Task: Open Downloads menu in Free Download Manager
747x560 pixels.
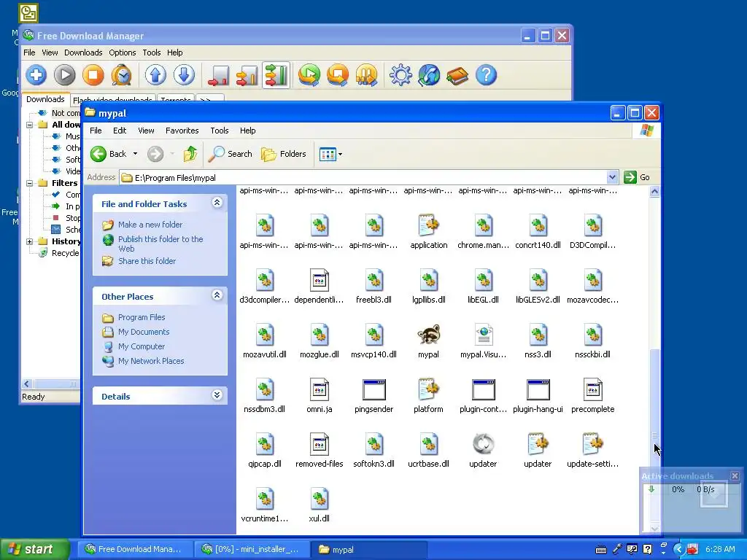Action: tap(83, 52)
